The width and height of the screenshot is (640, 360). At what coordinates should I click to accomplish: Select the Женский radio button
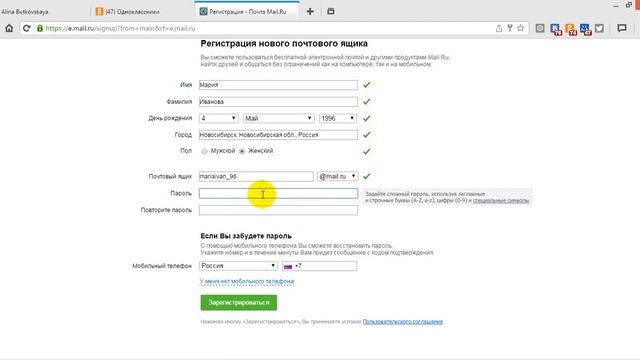(x=242, y=151)
